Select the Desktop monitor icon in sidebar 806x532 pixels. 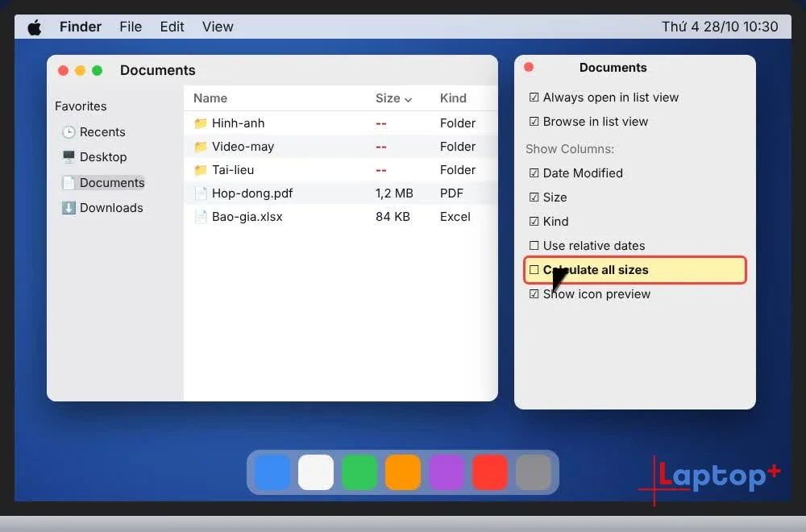(69, 156)
